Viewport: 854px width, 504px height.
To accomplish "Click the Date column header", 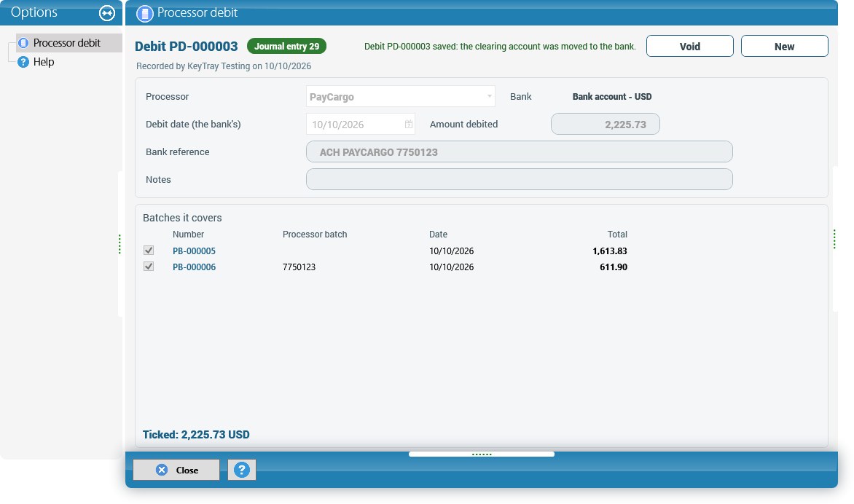I will (438, 235).
